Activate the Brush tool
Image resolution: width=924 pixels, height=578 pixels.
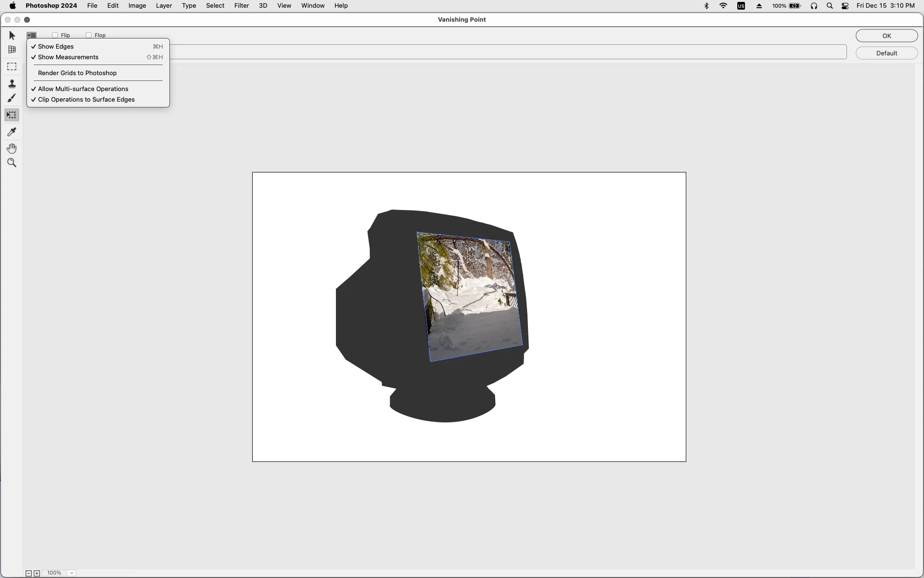12,98
